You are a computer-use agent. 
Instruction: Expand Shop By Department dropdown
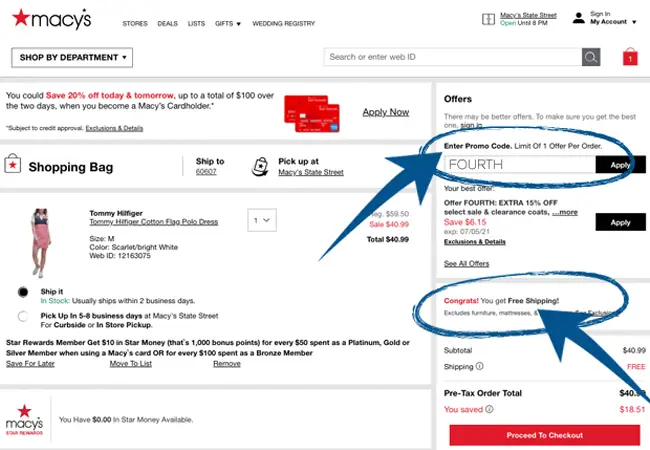point(72,57)
